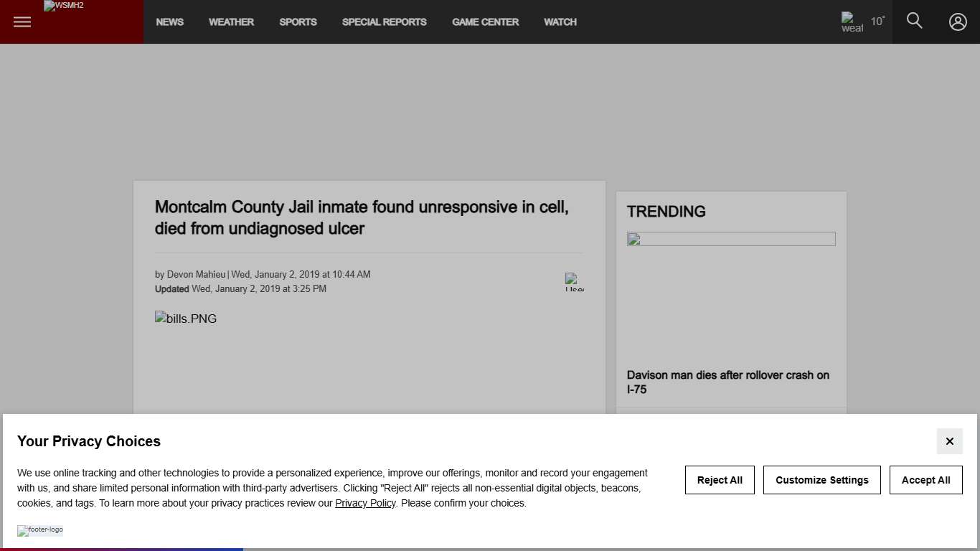Open Customize Settings for privacy

click(x=821, y=480)
